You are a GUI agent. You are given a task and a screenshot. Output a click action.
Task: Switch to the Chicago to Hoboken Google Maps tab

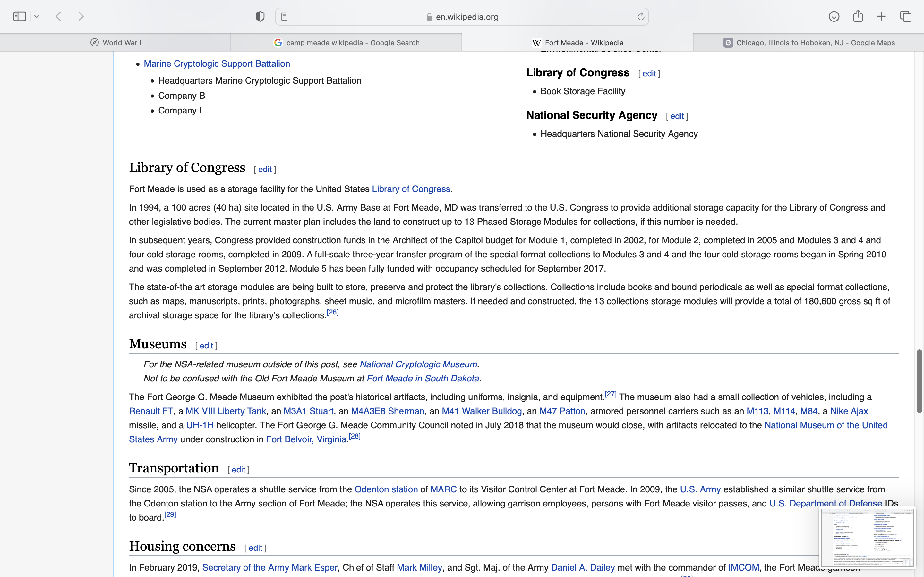809,43
